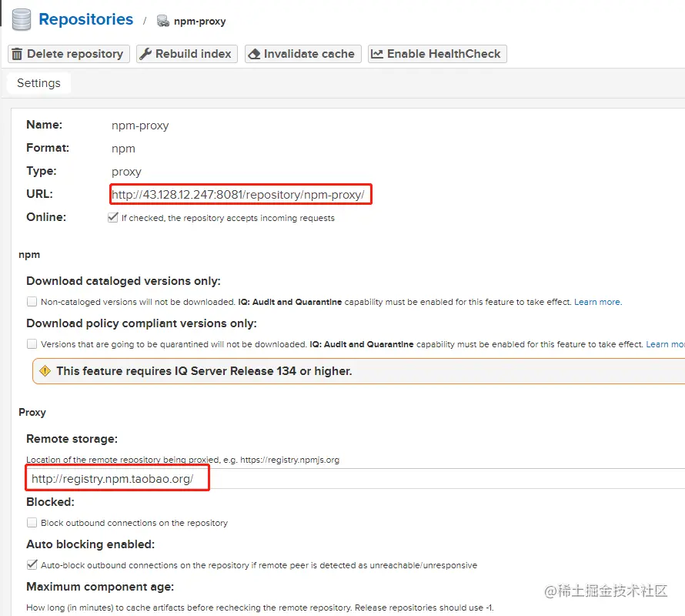Image resolution: width=685 pixels, height=616 pixels.
Task: Enable Download cataloged versions only checkbox
Action: coord(32,302)
